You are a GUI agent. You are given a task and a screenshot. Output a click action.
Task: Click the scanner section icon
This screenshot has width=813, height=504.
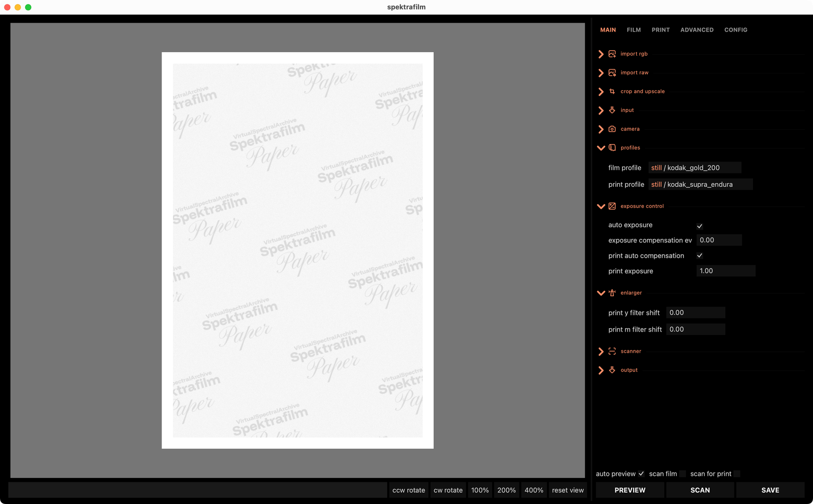612,351
